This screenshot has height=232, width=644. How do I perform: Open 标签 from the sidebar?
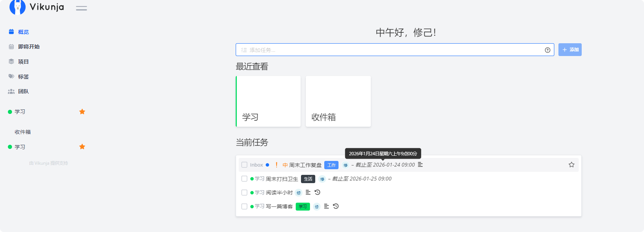point(23,77)
